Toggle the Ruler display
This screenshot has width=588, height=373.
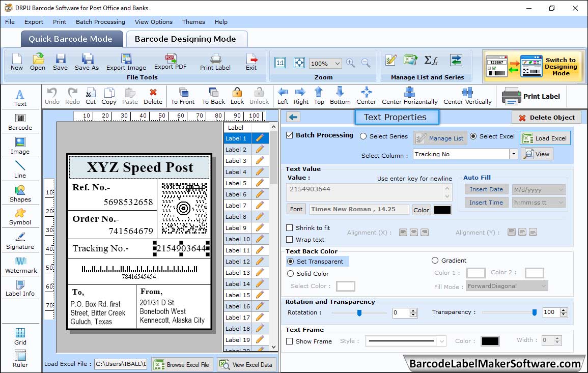tap(20, 359)
